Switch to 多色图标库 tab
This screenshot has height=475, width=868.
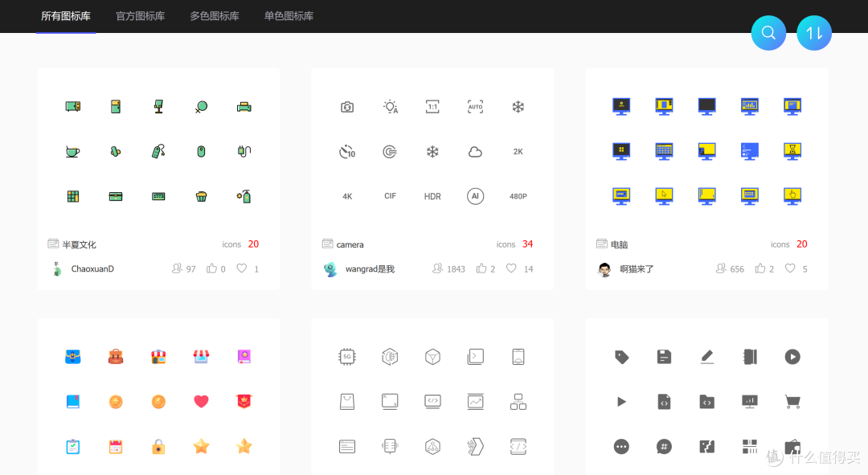(215, 16)
